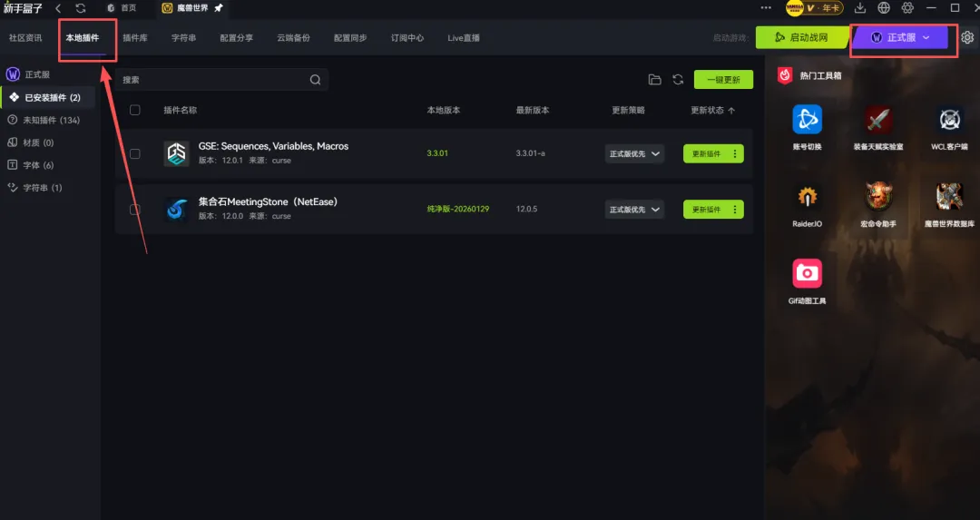Viewport: 980px width, 520px height.
Task: Sort by the 更新状态 column header
Action: [x=712, y=110]
